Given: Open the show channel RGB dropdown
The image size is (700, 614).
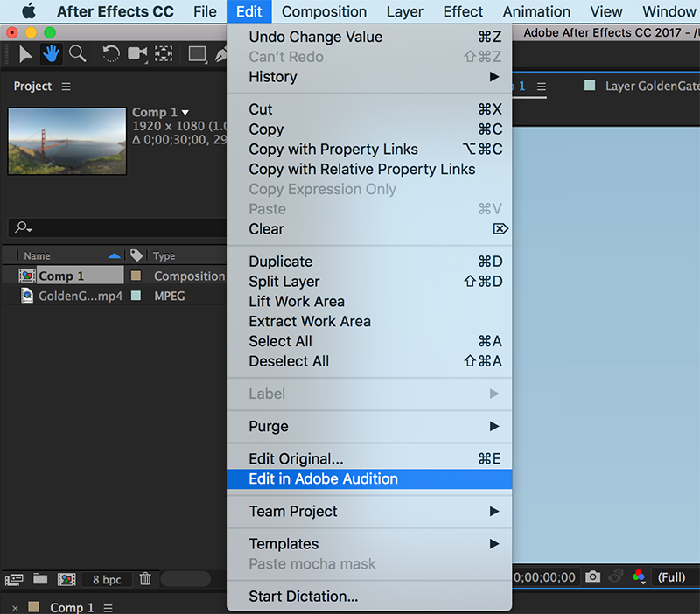Looking at the screenshot, I should 640,577.
